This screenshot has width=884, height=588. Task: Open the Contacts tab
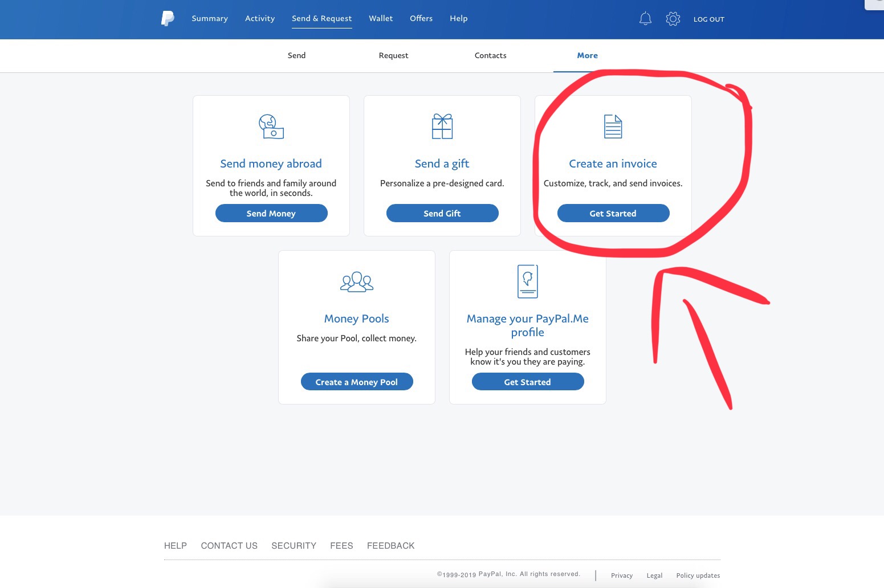click(x=491, y=55)
